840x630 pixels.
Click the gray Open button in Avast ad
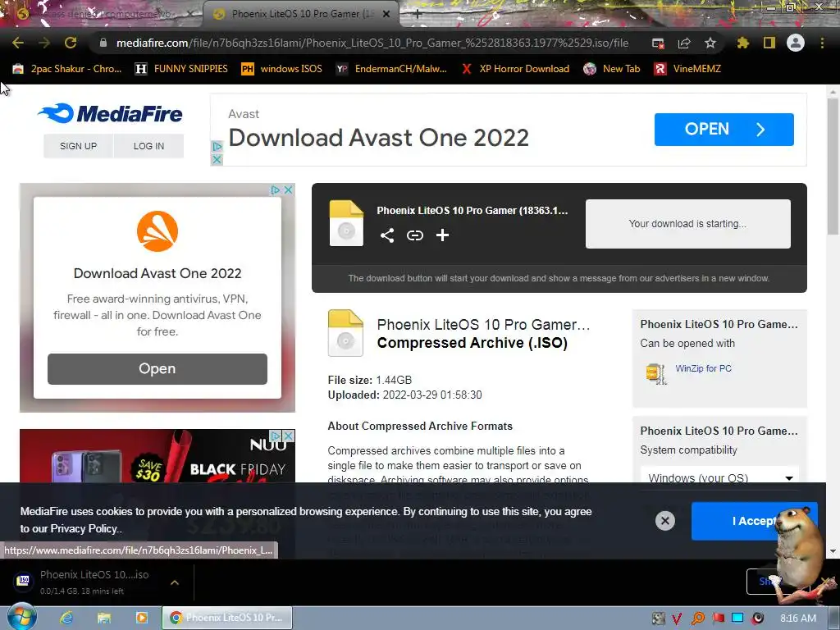(x=157, y=368)
